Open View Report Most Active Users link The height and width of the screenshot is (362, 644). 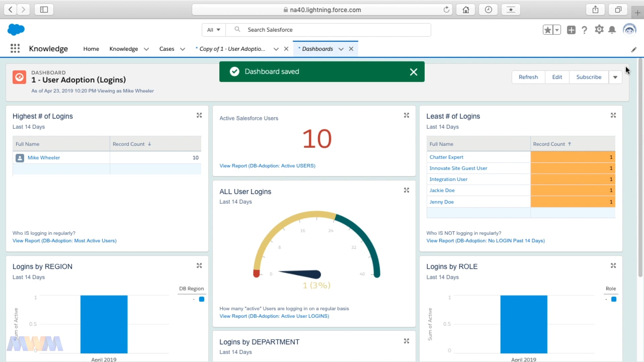pos(64,241)
